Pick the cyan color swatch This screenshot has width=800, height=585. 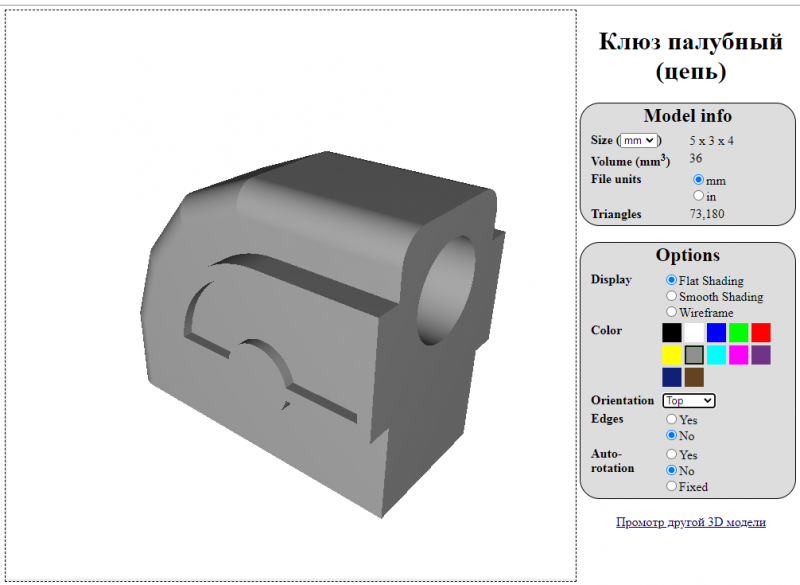[x=716, y=355]
